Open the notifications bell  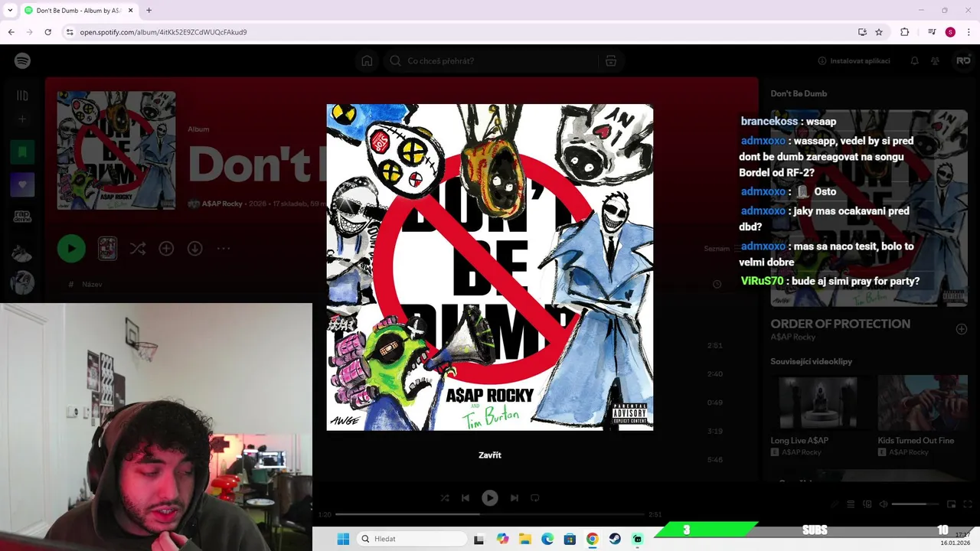(x=914, y=60)
